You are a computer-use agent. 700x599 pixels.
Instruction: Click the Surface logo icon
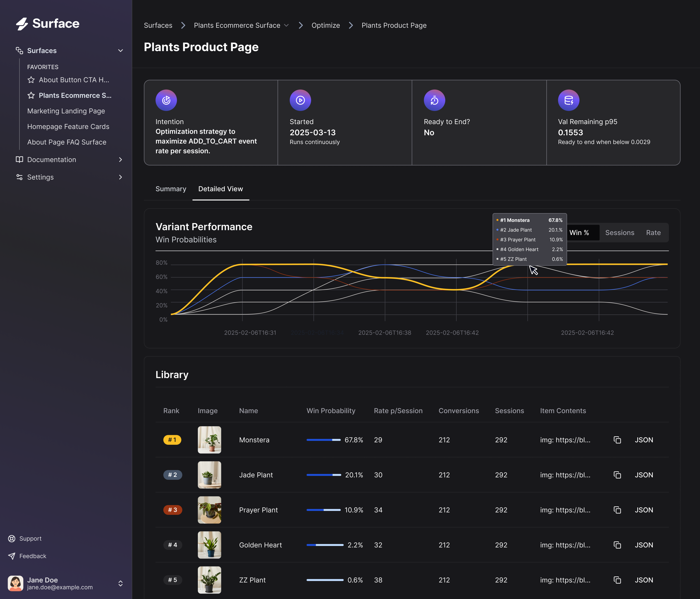pos(22,24)
